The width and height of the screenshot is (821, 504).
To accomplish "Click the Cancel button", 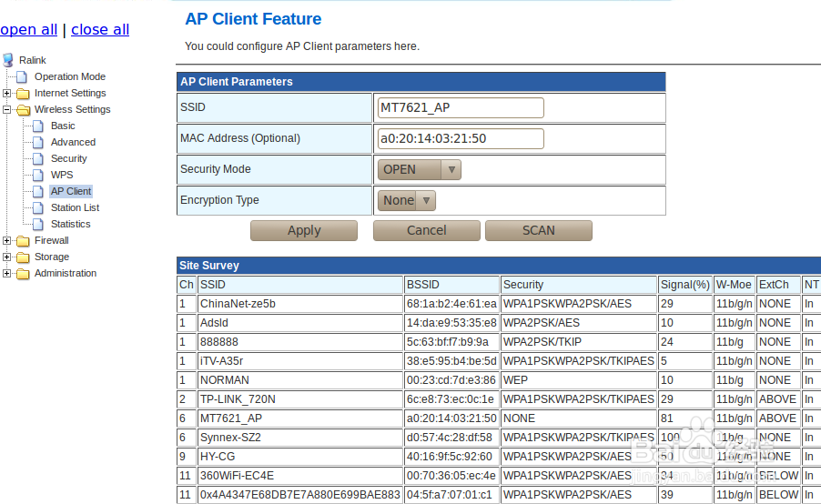I will [426, 230].
